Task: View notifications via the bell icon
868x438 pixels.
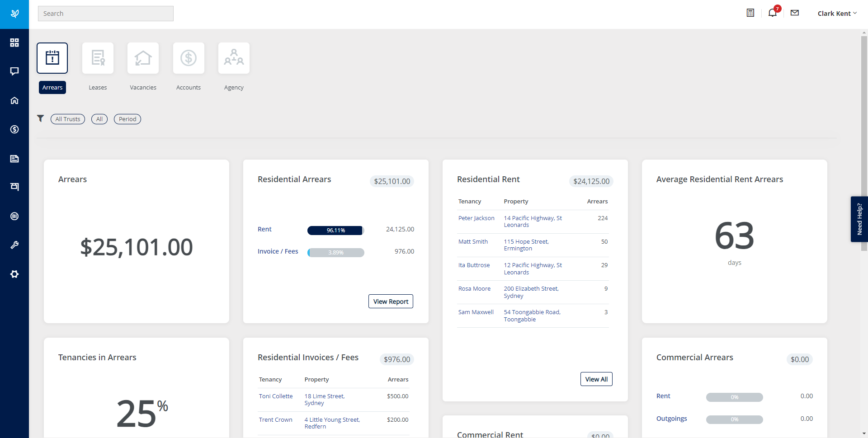Action: point(772,13)
